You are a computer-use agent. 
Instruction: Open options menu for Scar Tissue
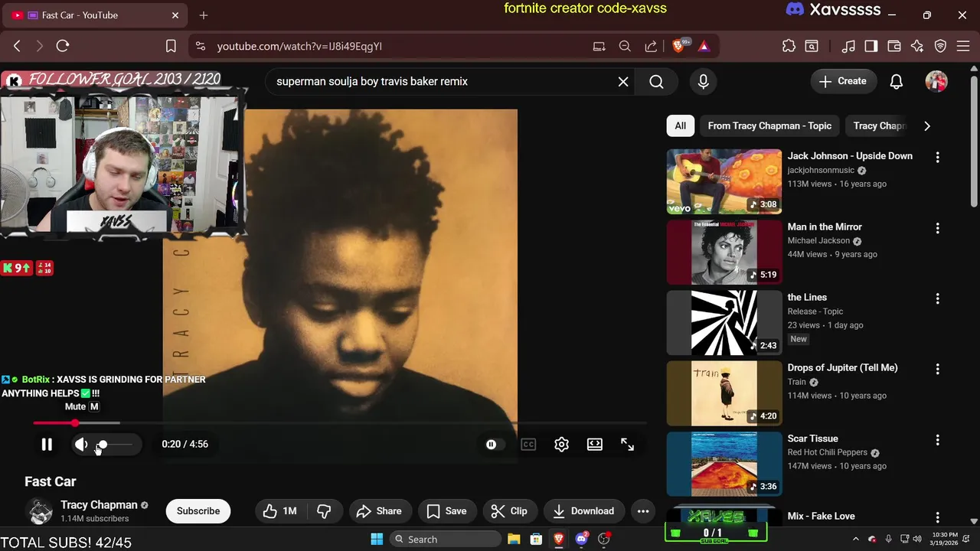[x=938, y=440]
